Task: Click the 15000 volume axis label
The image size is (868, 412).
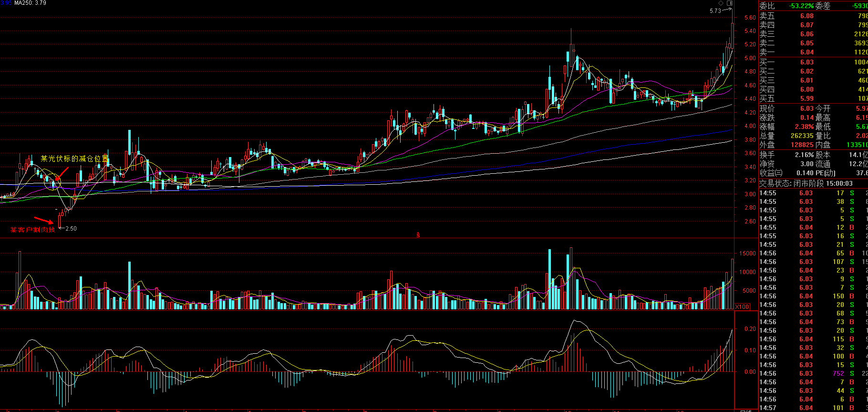Action: pos(747,254)
